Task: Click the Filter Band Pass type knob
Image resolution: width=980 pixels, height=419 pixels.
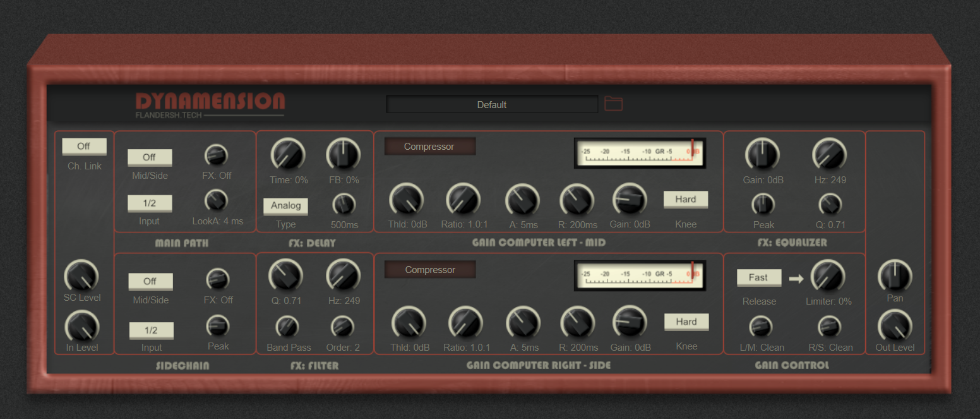Action: pos(287,327)
